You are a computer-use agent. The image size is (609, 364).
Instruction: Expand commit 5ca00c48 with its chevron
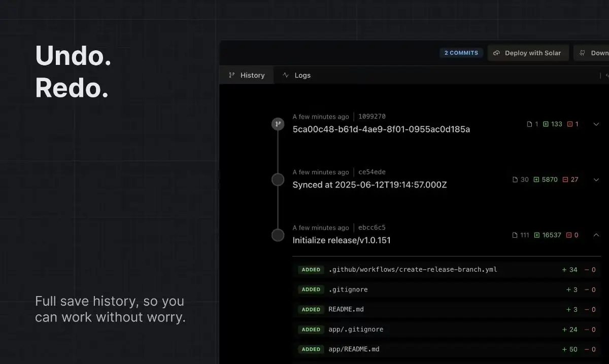point(596,124)
